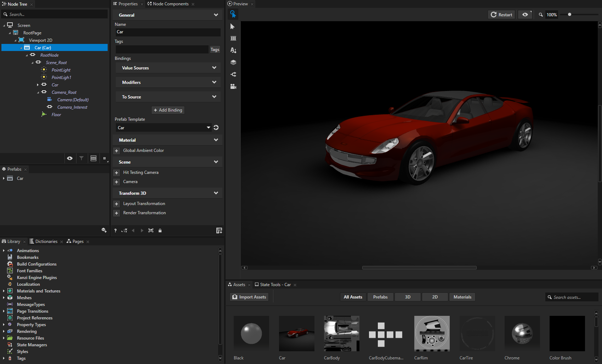Click the layers icon in the Preview sidebar
This screenshot has width=602, height=364.
tap(233, 62)
